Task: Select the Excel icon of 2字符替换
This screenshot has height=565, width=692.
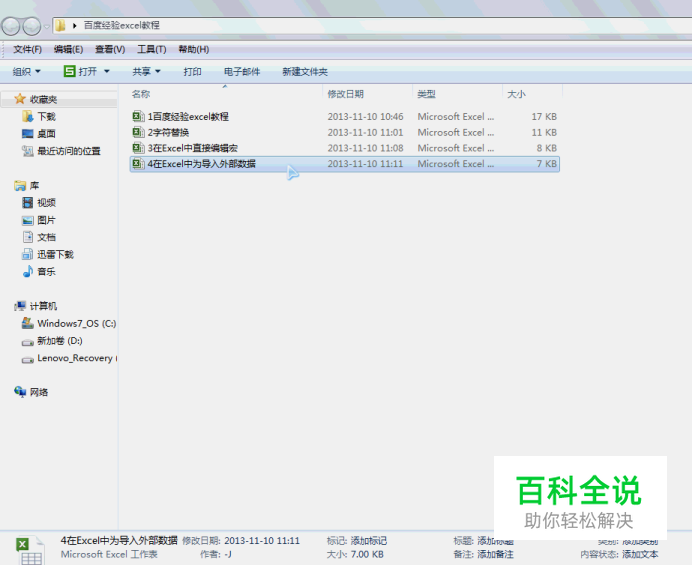Action: [139, 132]
